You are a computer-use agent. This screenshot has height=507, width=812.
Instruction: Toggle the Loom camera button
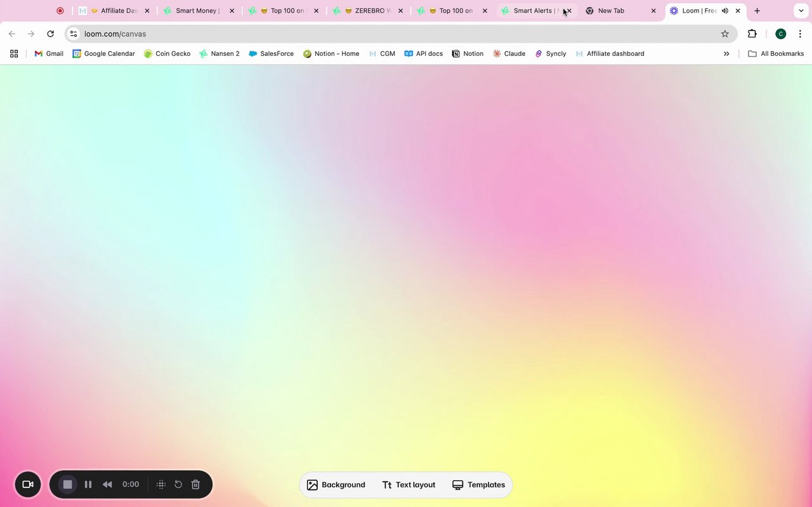(28, 485)
